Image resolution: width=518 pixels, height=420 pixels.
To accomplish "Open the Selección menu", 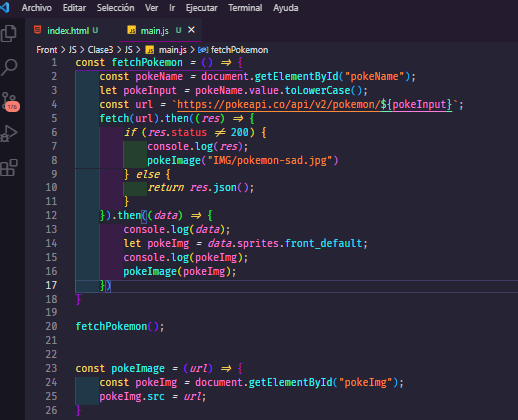I will [115, 8].
